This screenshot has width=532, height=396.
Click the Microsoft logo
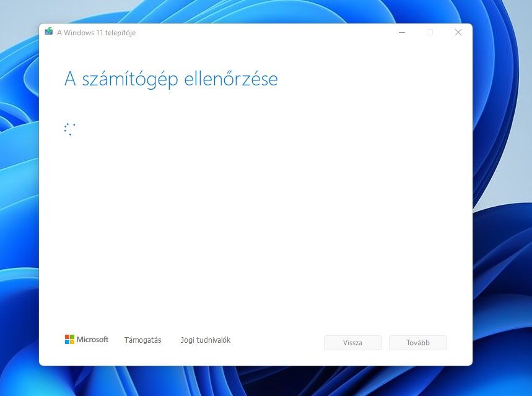coord(87,339)
